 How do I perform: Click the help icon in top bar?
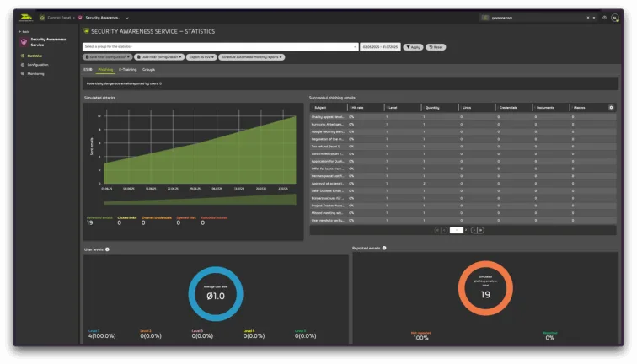click(604, 18)
